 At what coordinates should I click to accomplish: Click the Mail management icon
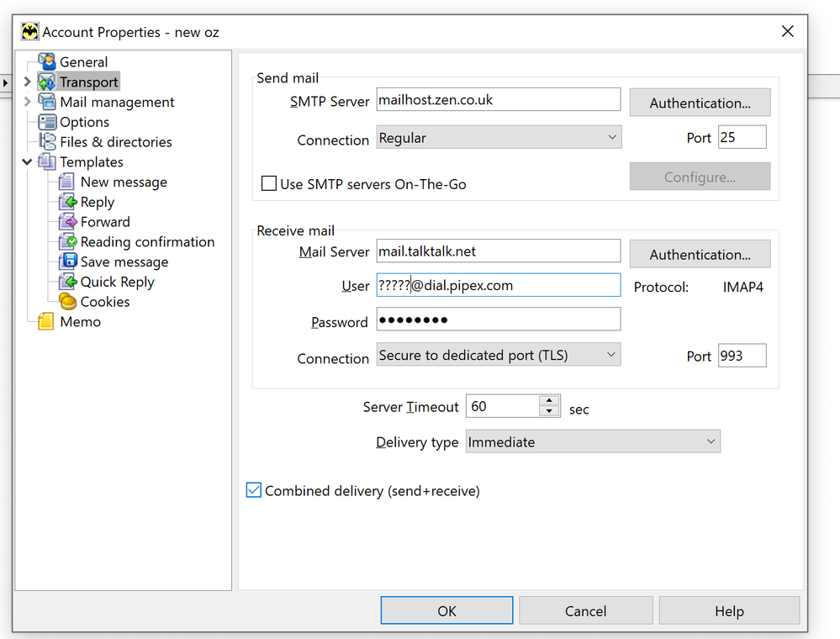[47, 102]
